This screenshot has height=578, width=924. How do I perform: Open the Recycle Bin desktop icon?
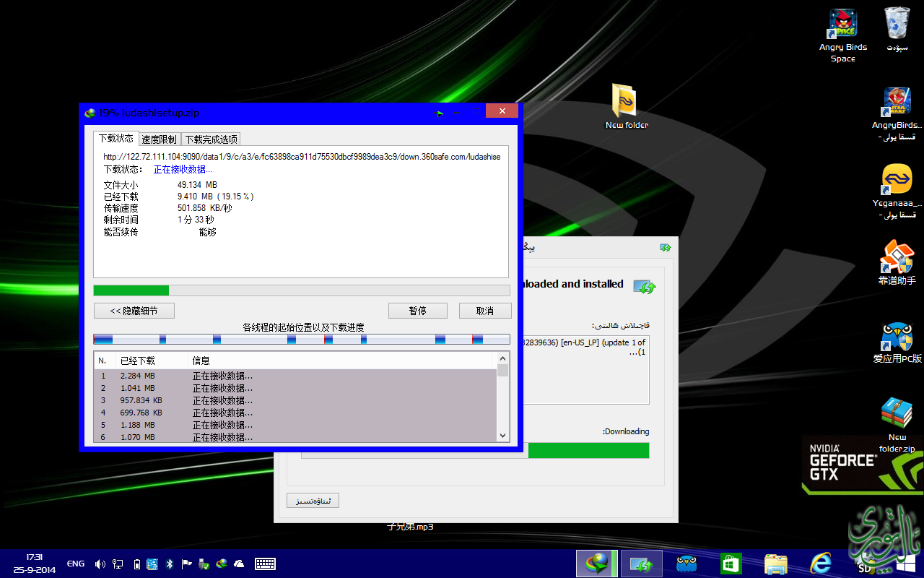(x=897, y=30)
